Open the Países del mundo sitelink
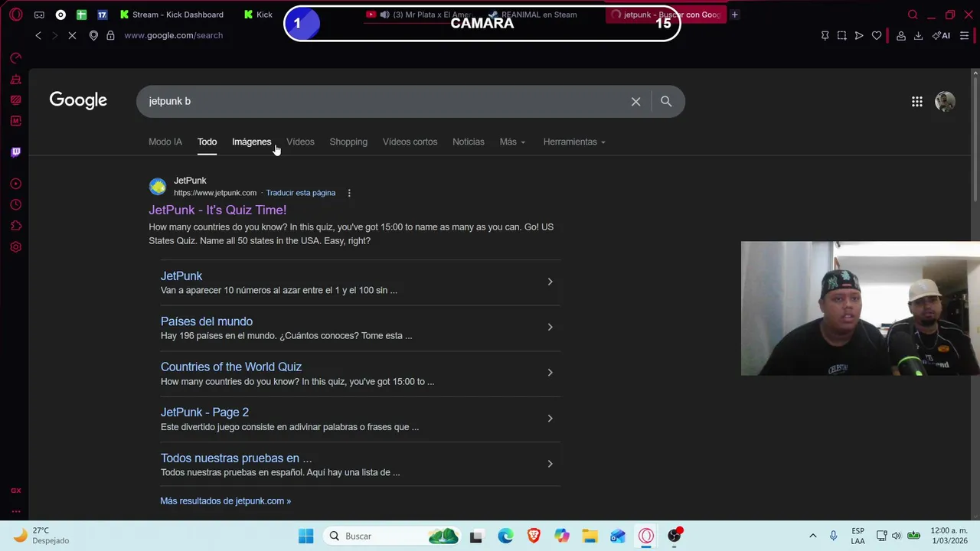Viewport: 980px width, 551px height. click(207, 321)
